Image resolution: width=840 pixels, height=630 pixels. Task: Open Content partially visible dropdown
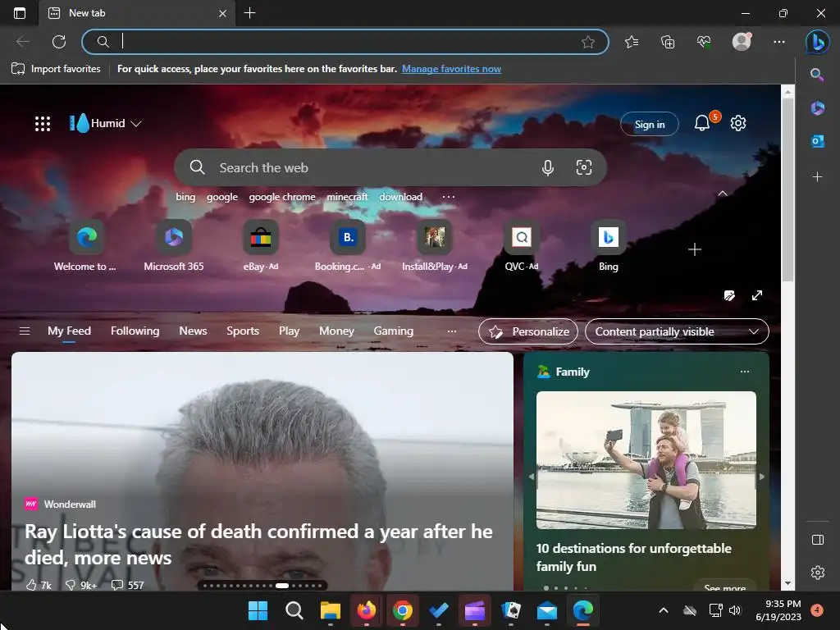677,331
